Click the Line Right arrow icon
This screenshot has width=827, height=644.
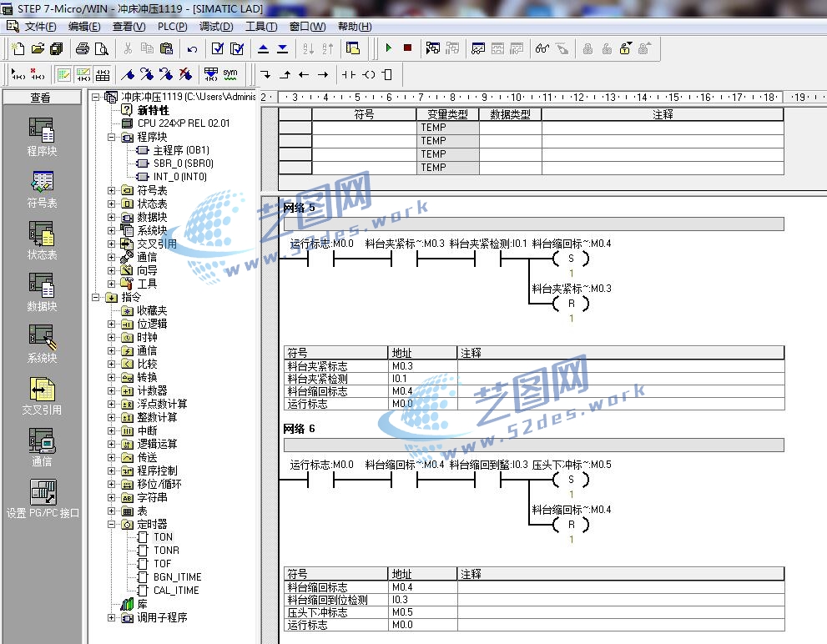[323, 75]
